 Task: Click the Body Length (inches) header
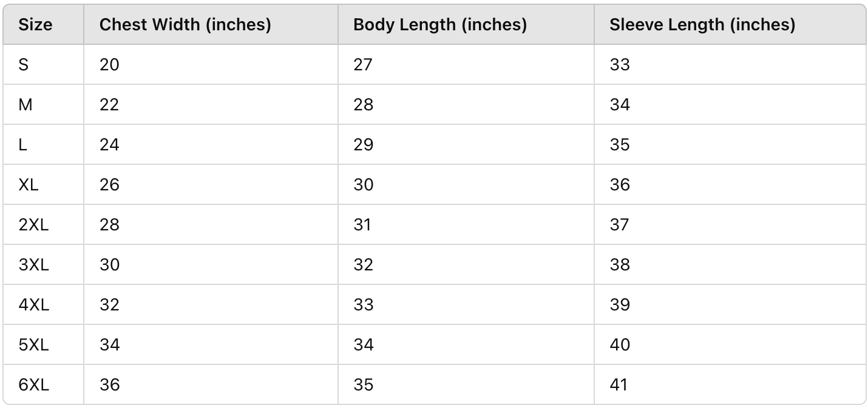(440, 25)
